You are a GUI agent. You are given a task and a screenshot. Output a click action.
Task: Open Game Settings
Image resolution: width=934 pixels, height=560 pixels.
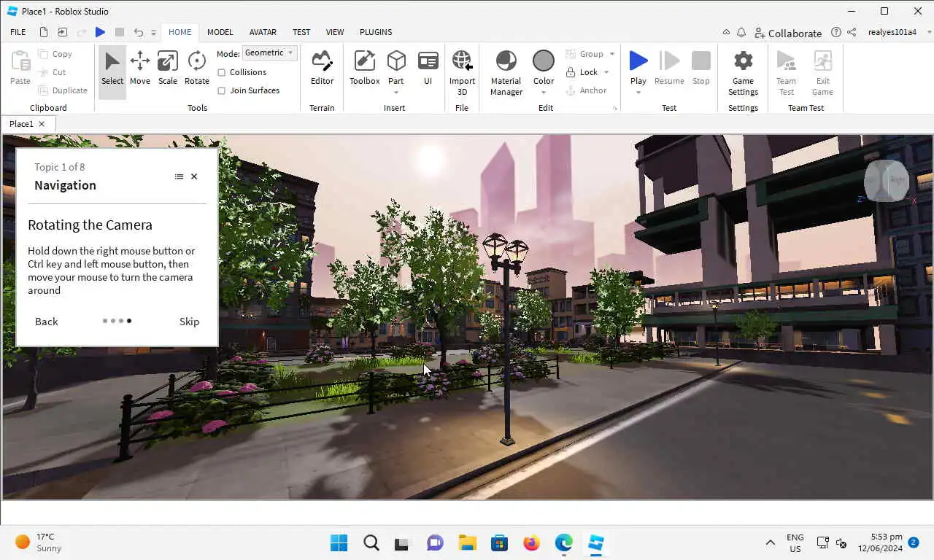point(743,73)
